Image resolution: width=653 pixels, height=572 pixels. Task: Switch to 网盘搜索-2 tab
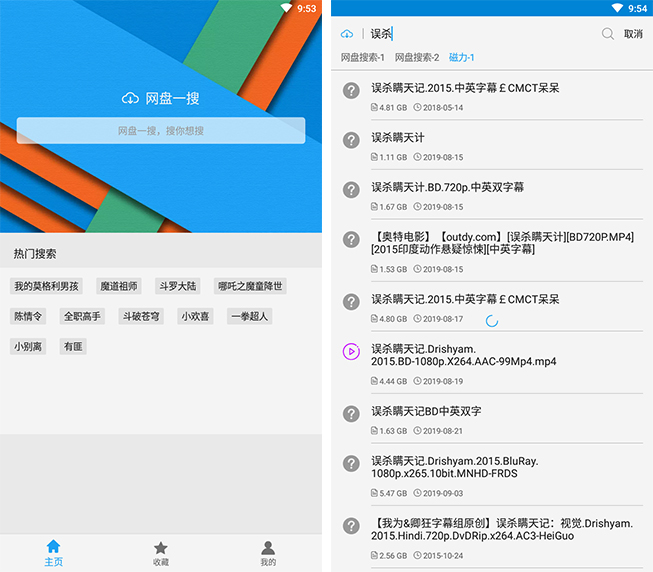(x=417, y=58)
